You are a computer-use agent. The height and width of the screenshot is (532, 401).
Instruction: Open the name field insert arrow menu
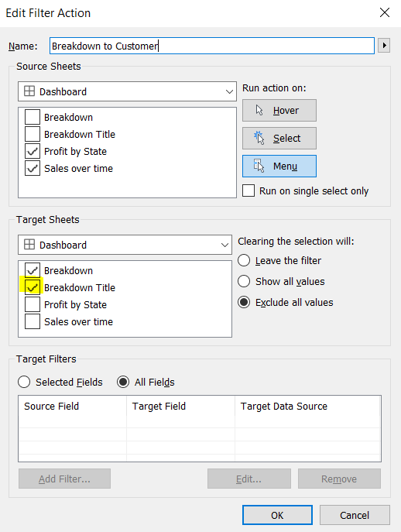coord(384,46)
